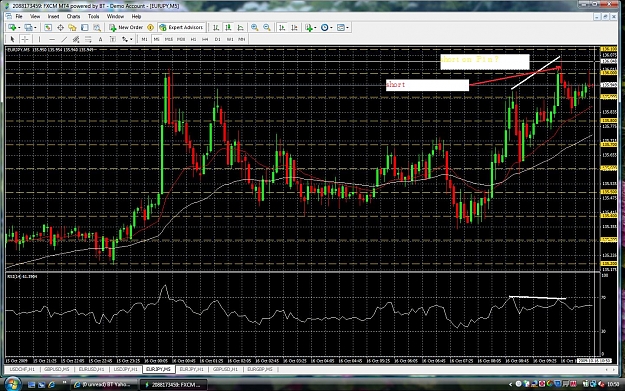Switch to D1 timeframe

tap(218, 39)
